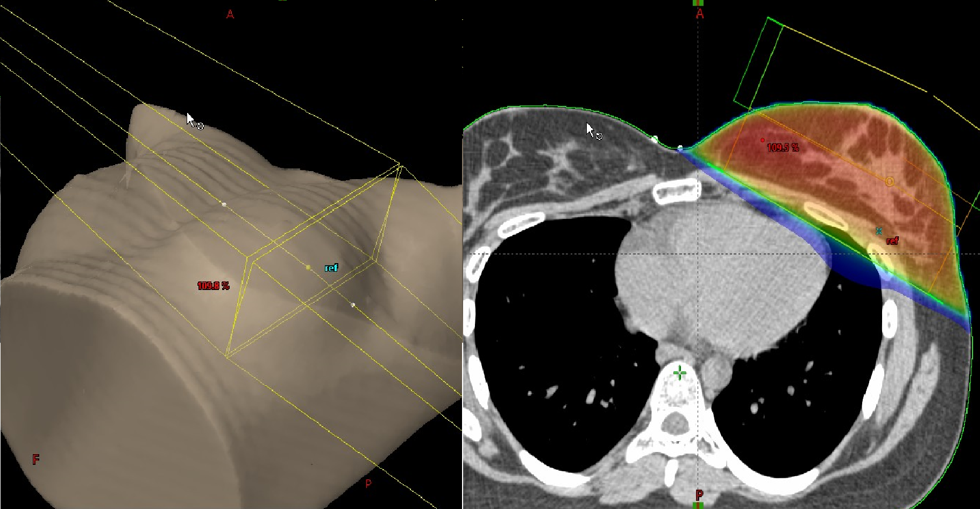Select the orange isocenter circle in the breast
The height and width of the screenshot is (509, 980).
coord(890,181)
